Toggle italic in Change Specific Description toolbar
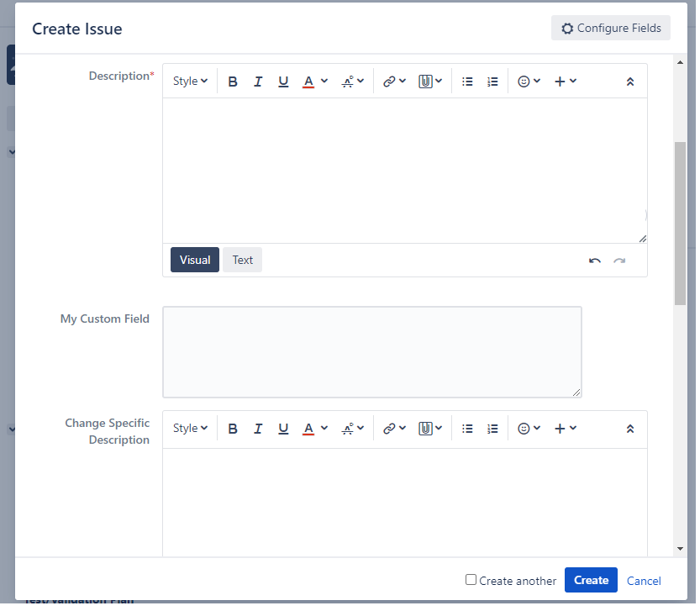This screenshot has width=700, height=611. pyautogui.click(x=258, y=430)
